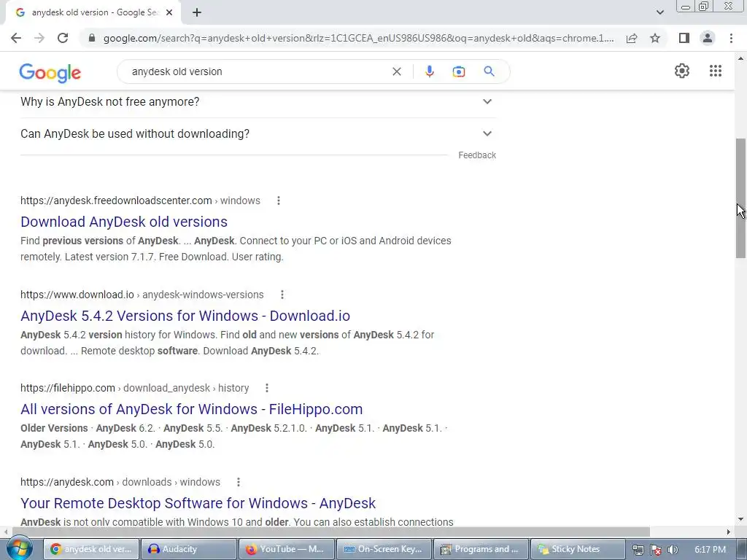747x560 pixels.
Task: Click the vertical scrollbar thumb
Action: pyautogui.click(x=740, y=198)
